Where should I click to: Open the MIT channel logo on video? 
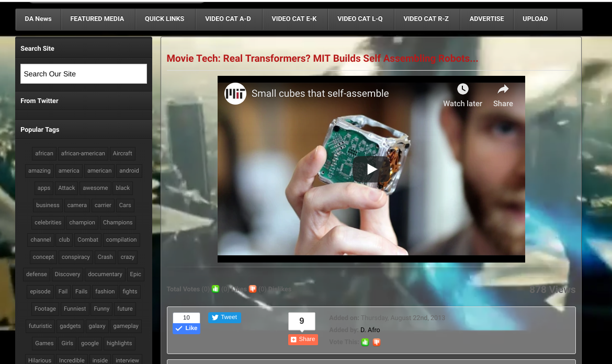(235, 94)
